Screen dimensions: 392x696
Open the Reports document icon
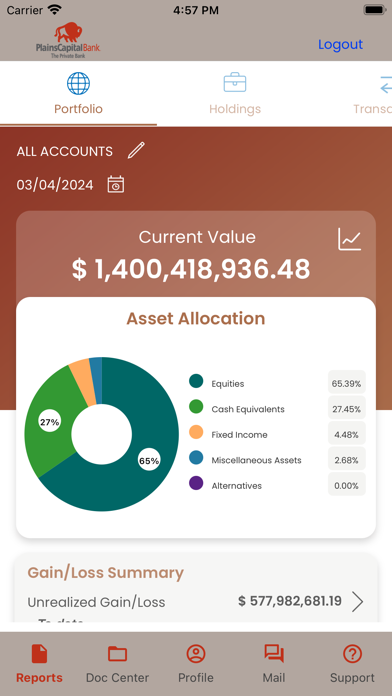click(39, 654)
